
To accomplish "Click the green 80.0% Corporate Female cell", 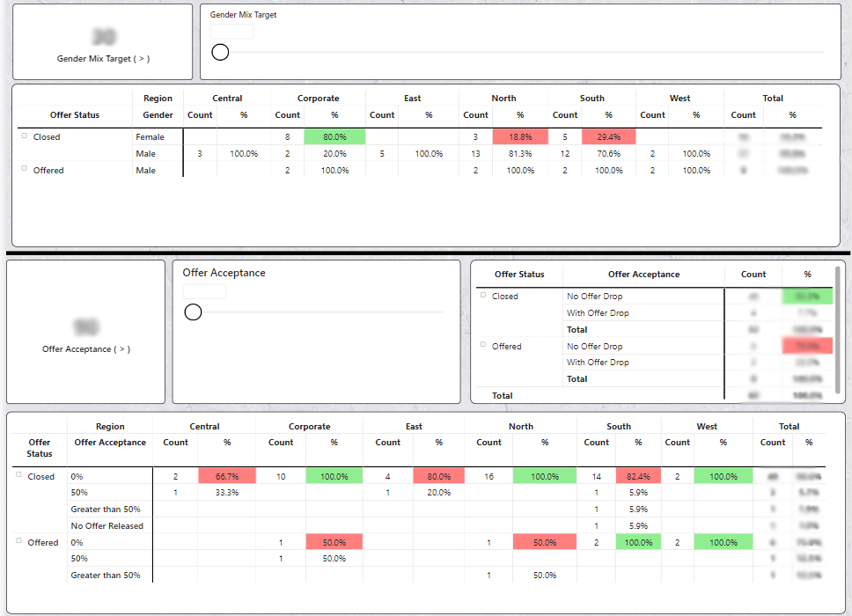I will point(334,137).
